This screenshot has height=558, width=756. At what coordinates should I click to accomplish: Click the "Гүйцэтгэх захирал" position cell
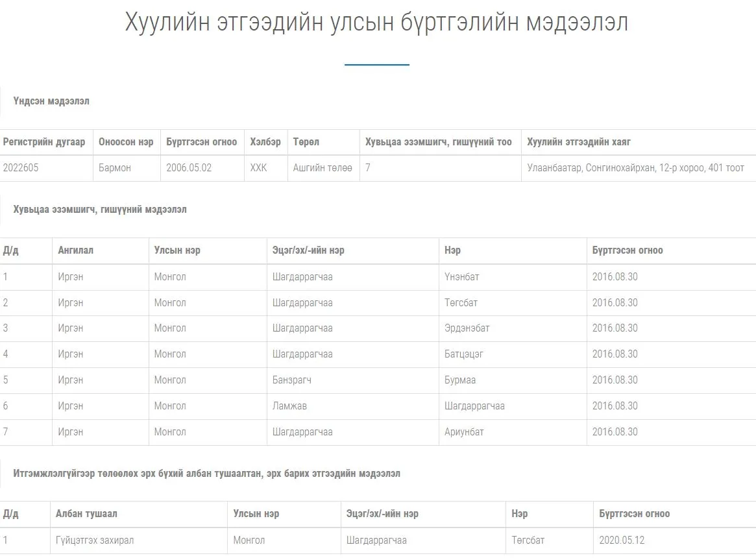[x=95, y=540]
